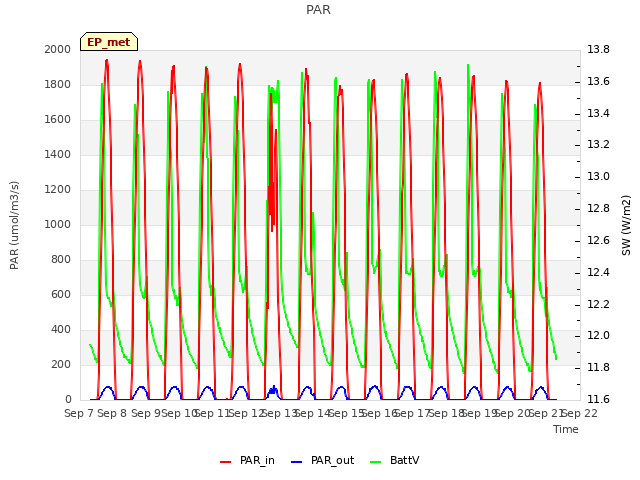Viewport: 640px width, 480px height.
Task: Click the Sep 14 date tick
Action: [312, 413]
